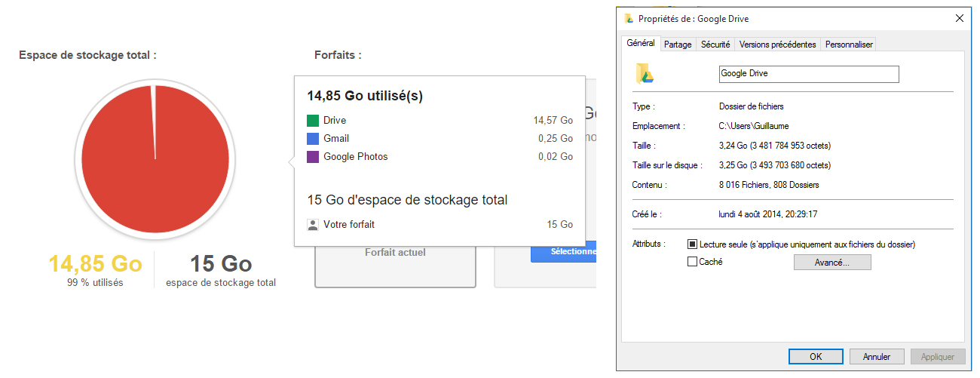The height and width of the screenshot is (378, 980).
Task: Click the Google Drive folder name field
Action: pos(809,74)
